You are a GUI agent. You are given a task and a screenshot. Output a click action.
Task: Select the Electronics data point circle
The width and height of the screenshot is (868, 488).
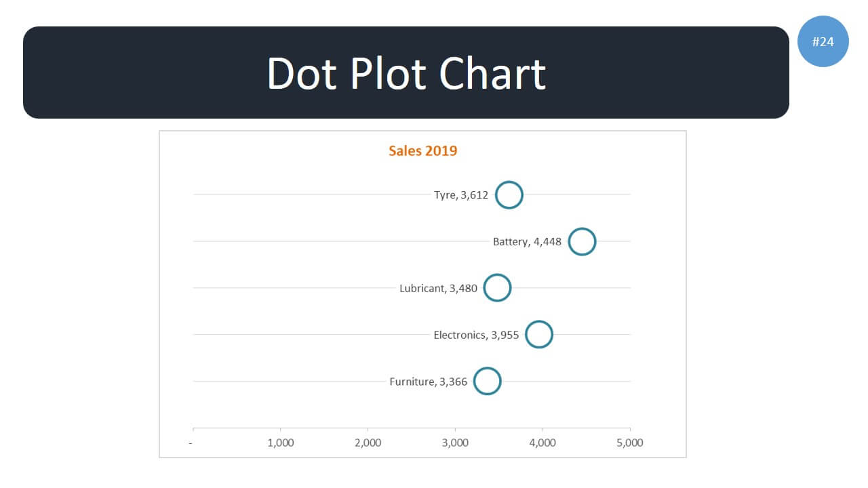(539, 335)
